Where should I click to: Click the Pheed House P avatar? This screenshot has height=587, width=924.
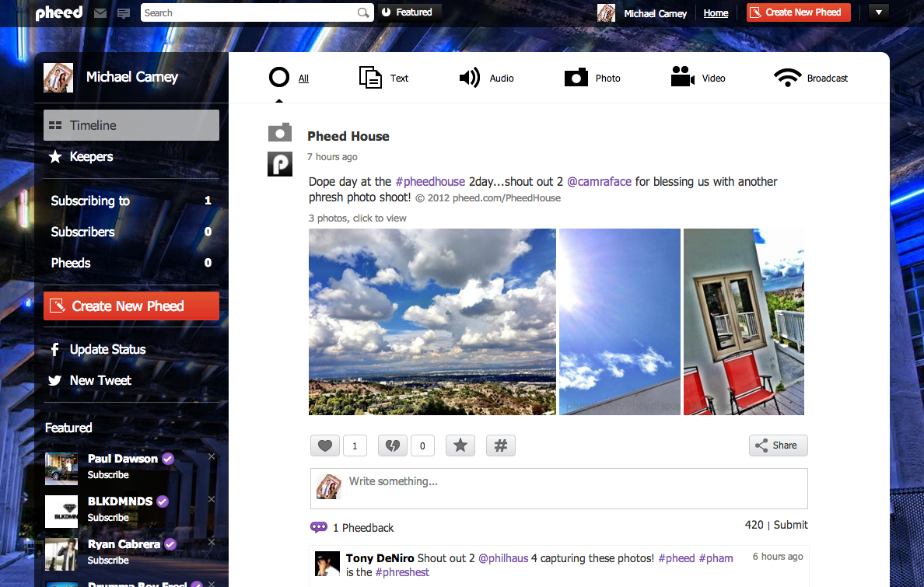tap(280, 164)
